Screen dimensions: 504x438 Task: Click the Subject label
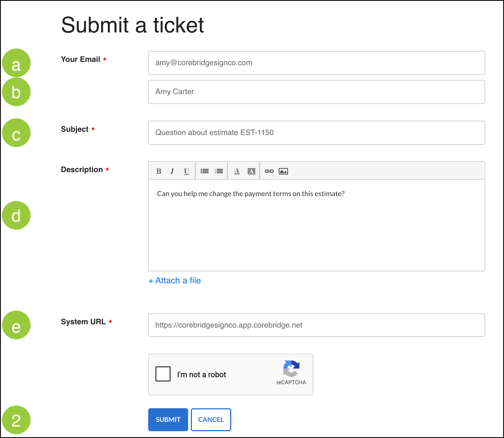pyautogui.click(x=75, y=129)
